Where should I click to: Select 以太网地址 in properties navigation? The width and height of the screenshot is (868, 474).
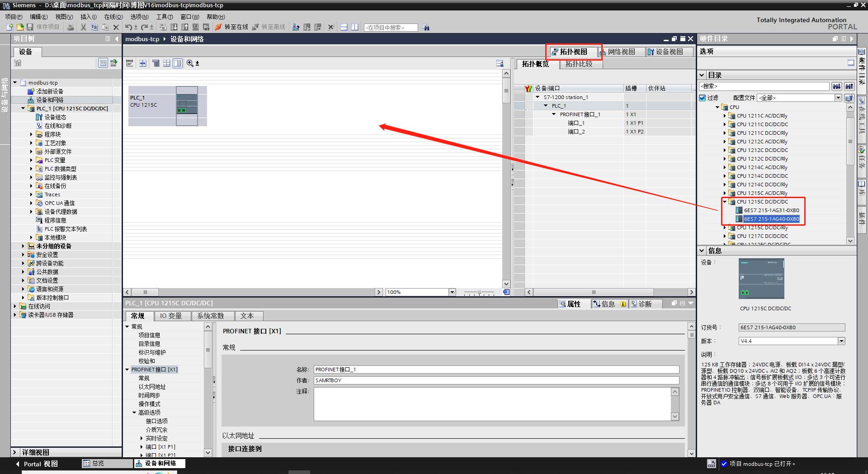tap(152, 387)
